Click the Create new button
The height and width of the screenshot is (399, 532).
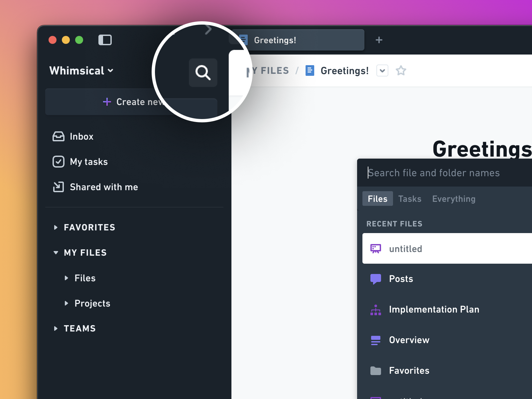tap(131, 102)
